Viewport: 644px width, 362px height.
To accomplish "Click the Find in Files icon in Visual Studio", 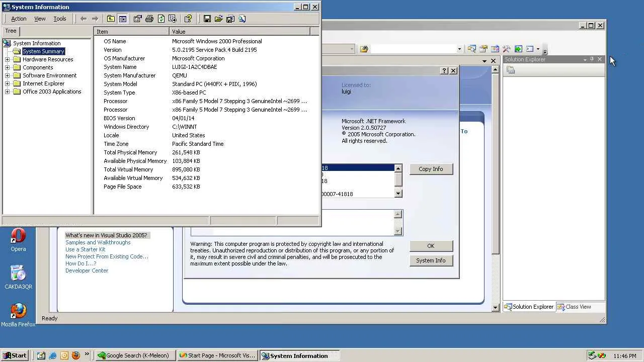I will tap(364, 49).
